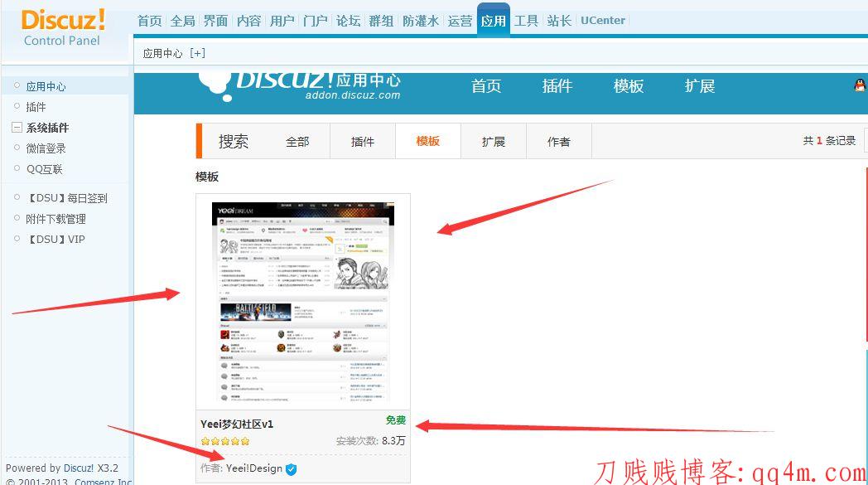Click the Discuz! Control Panel logo

(63, 27)
